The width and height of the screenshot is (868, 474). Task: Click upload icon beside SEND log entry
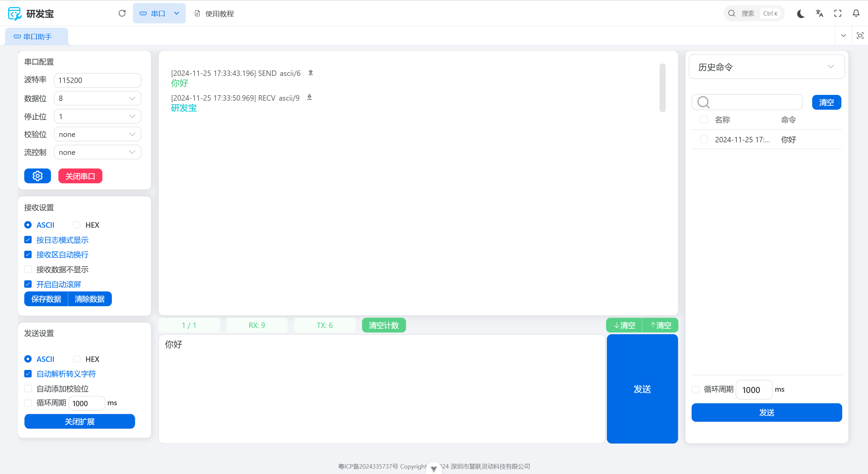pyautogui.click(x=311, y=73)
